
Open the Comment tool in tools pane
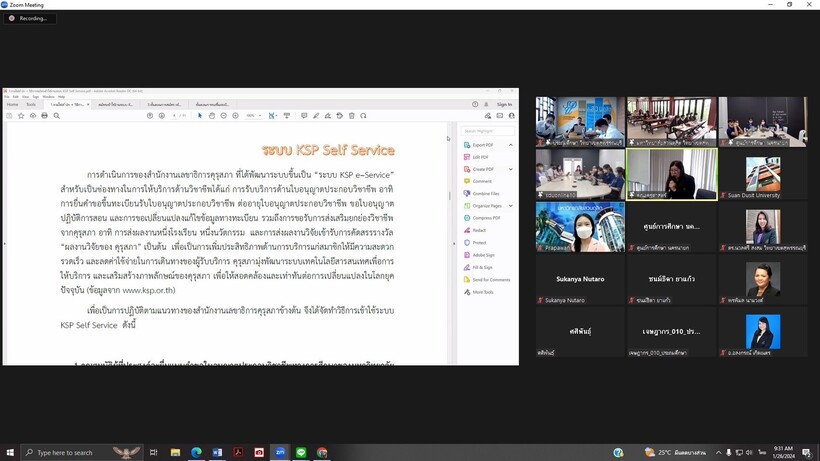[477, 181]
